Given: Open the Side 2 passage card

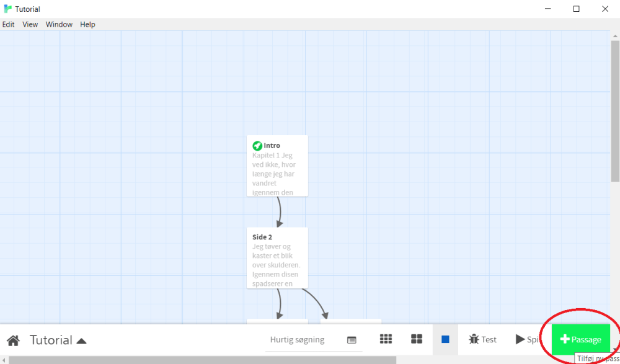Looking at the screenshot, I should 277,257.
